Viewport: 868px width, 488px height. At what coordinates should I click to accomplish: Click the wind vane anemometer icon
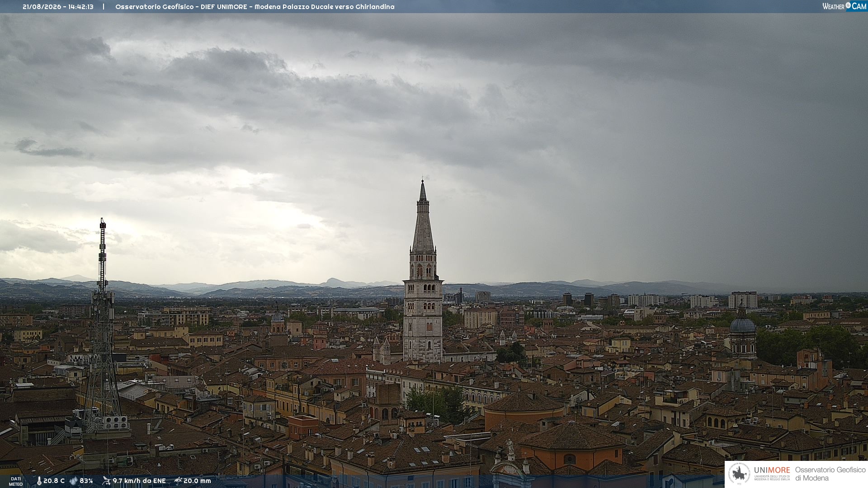pyautogui.click(x=106, y=481)
